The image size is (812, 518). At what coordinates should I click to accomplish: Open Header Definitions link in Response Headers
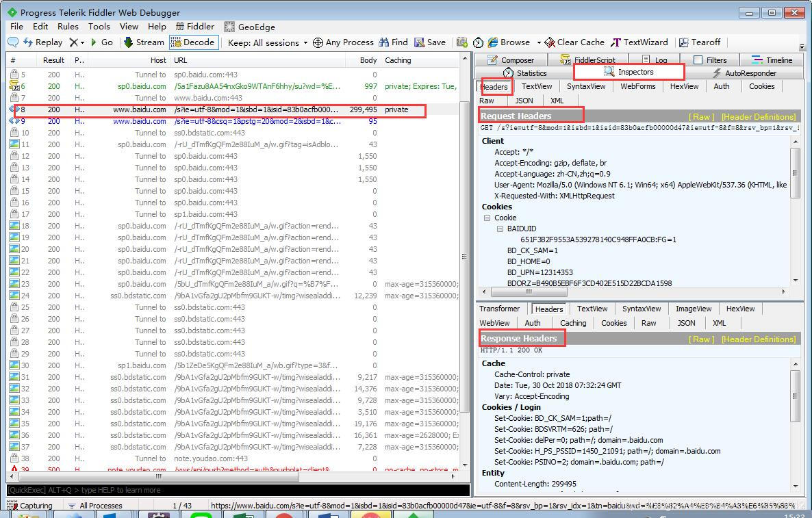pyautogui.click(x=758, y=339)
